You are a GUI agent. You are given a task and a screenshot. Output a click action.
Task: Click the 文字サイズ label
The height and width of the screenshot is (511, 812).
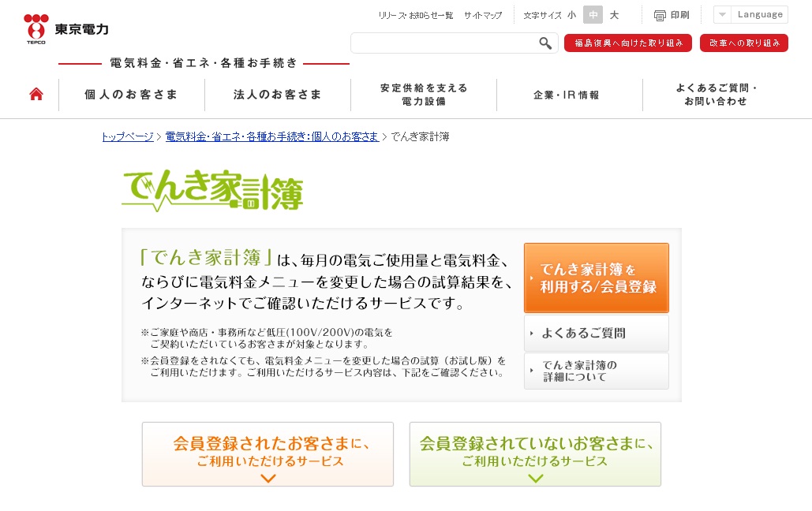tap(542, 16)
